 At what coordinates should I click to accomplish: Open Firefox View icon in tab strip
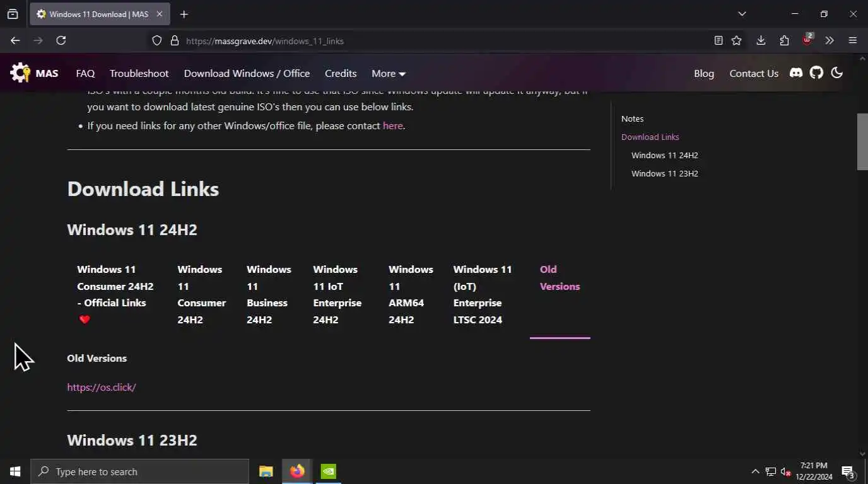pos(13,14)
